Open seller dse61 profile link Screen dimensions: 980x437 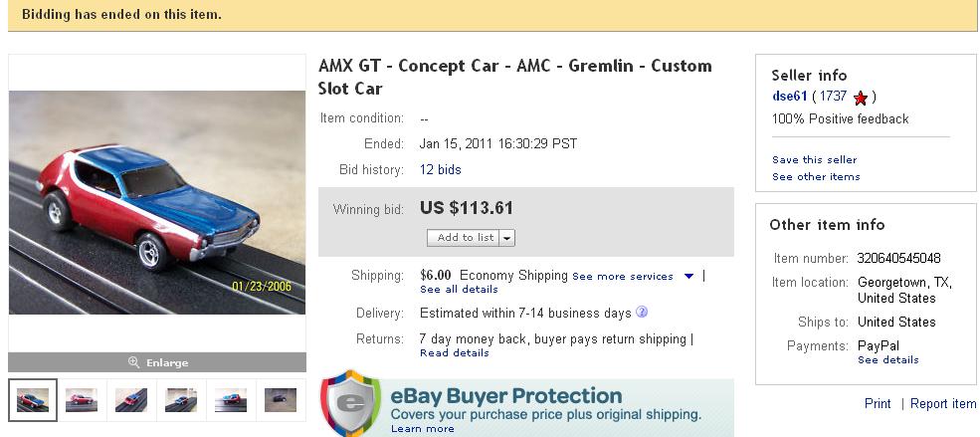[789, 97]
